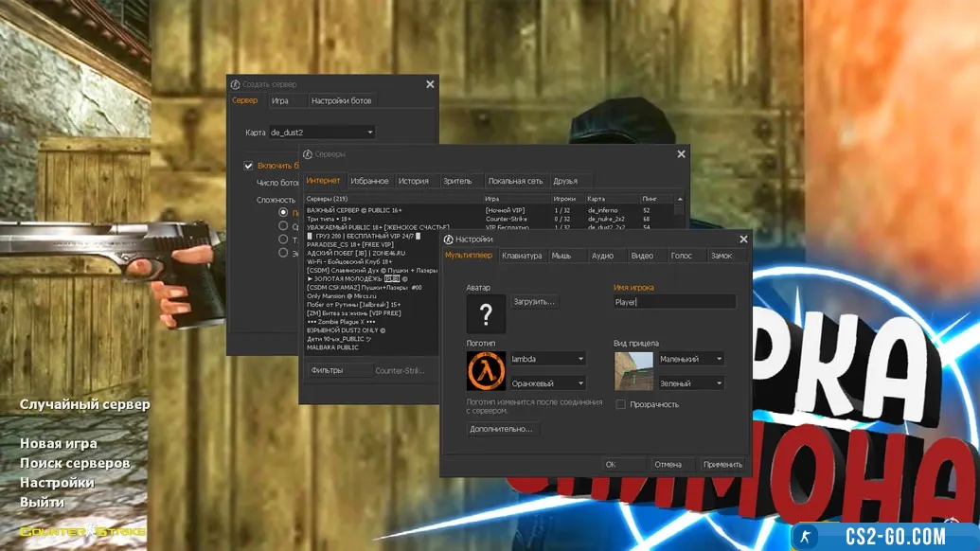Close the Создать сервер window
Image resolution: width=980 pixels, height=551 pixels.
[430, 84]
